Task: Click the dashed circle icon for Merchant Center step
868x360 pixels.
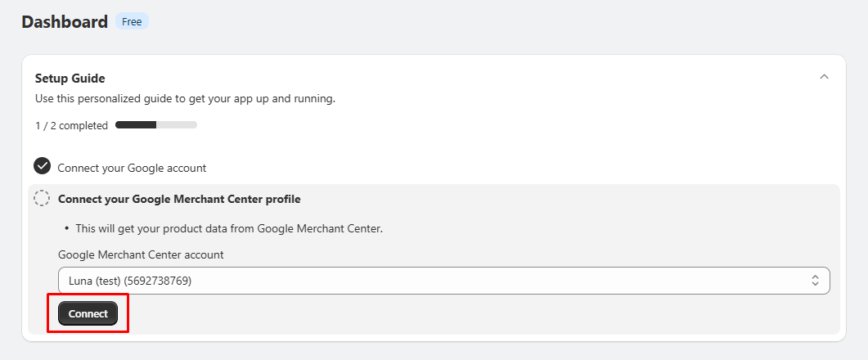Action: tap(42, 198)
